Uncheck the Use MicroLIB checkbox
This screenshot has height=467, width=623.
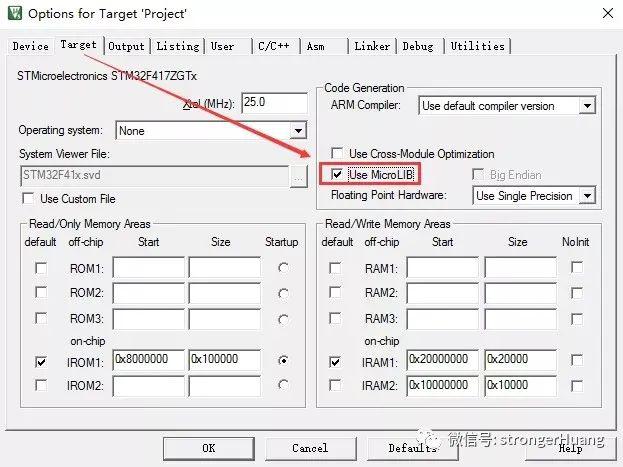click(337, 174)
